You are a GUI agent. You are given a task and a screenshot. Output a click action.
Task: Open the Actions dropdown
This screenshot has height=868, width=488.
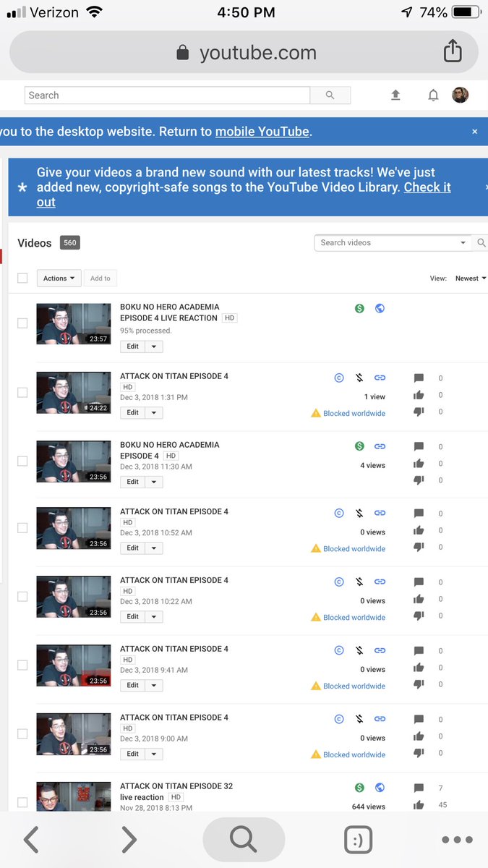pyautogui.click(x=59, y=278)
